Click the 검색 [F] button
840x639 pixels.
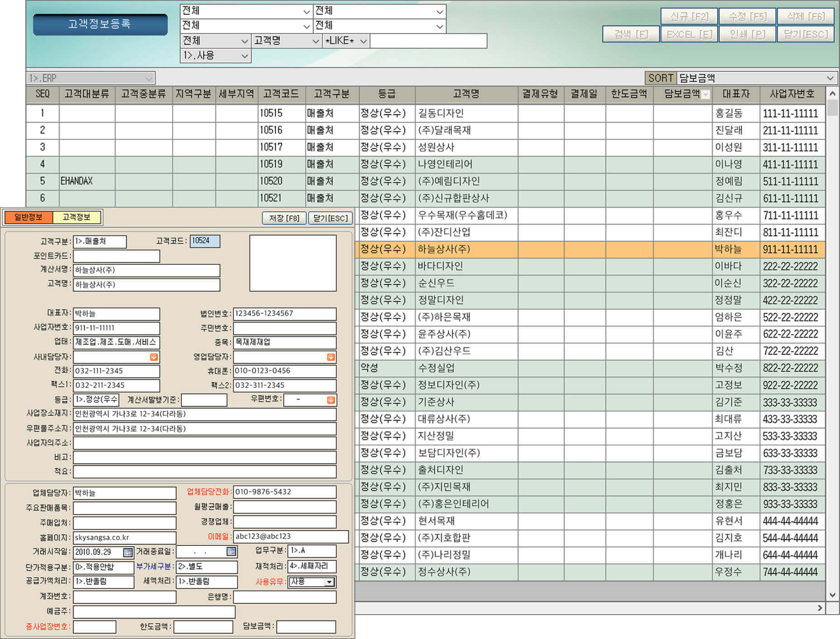pyautogui.click(x=631, y=34)
